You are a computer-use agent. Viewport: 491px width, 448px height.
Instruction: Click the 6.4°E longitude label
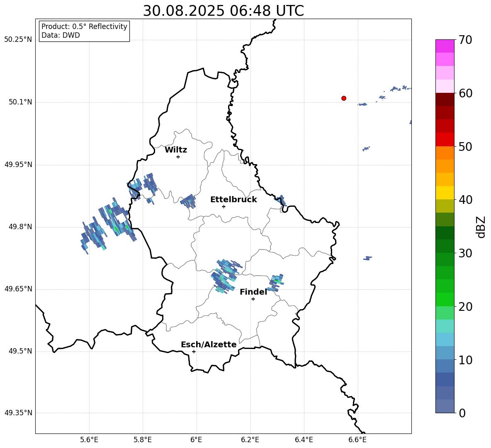click(304, 440)
